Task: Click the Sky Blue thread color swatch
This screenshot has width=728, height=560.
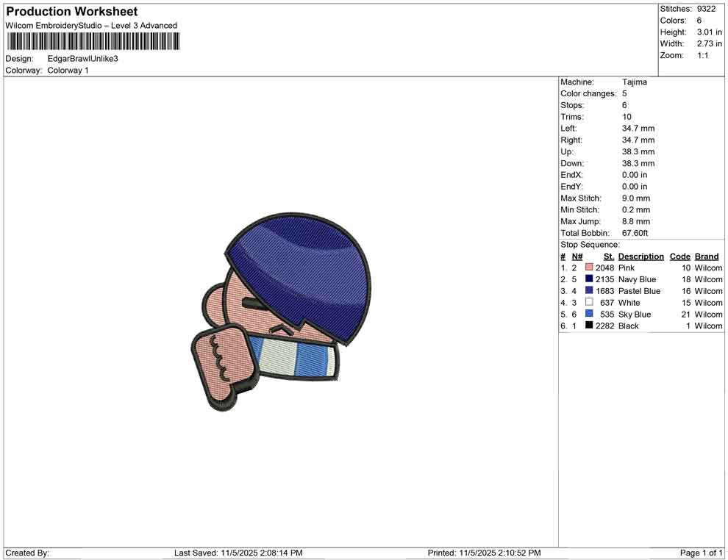Action: 589,314
